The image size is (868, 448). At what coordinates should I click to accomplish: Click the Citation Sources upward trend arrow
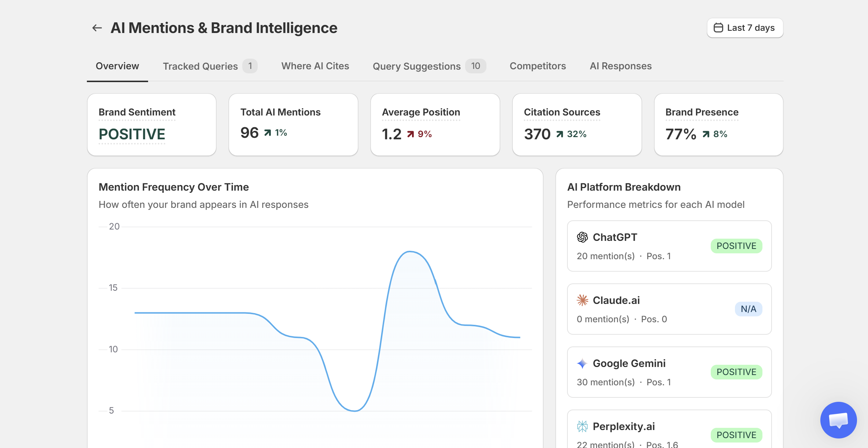pyautogui.click(x=559, y=134)
